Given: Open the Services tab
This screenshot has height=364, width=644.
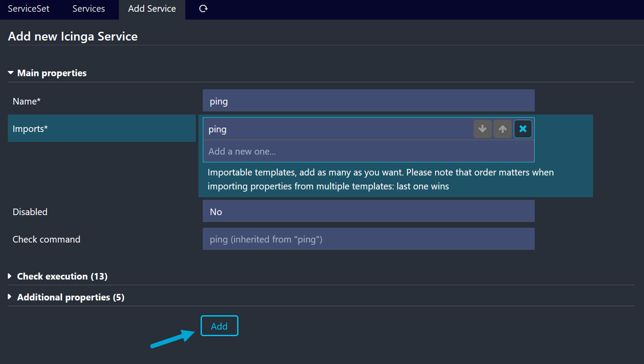Looking at the screenshot, I should point(88,9).
